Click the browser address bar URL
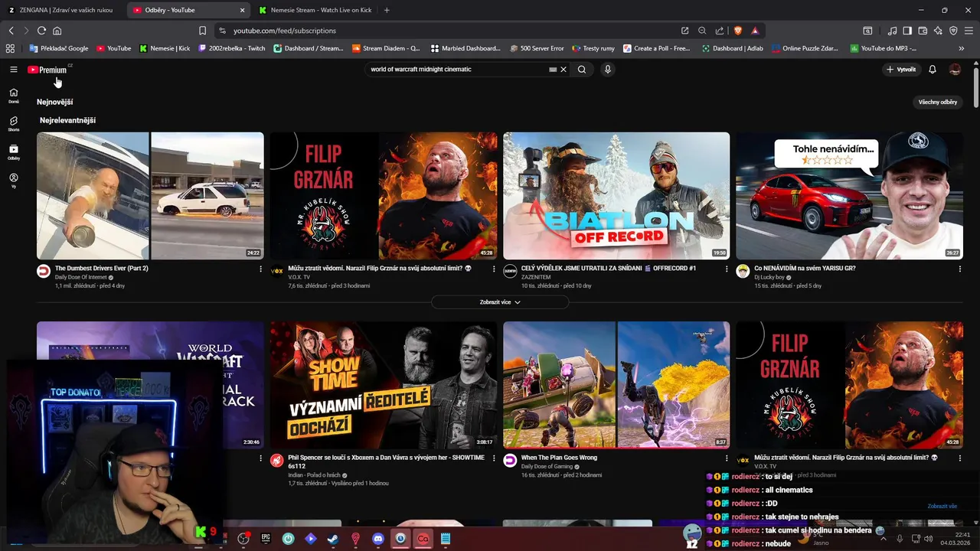Viewport: 980px width, 551px height. (284, 31)
